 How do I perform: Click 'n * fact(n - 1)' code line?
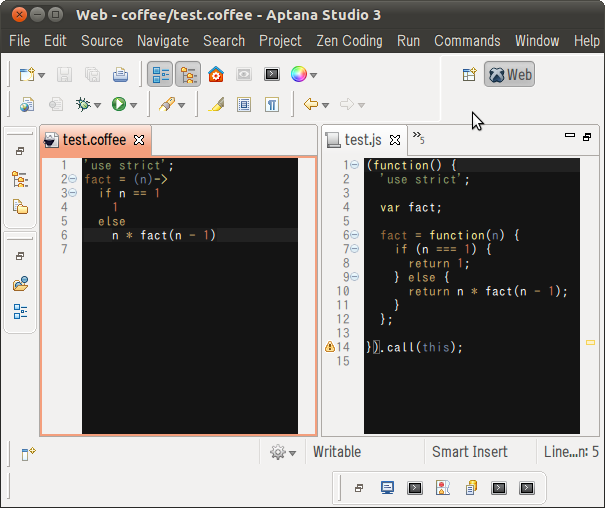click(x=164, y=235)
